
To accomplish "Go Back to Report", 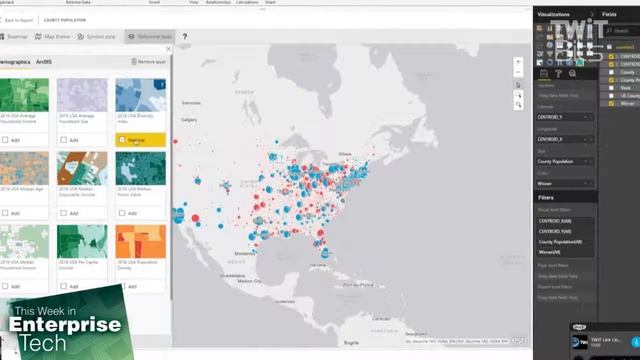I will pyautogui.click(x=16, y=20).
